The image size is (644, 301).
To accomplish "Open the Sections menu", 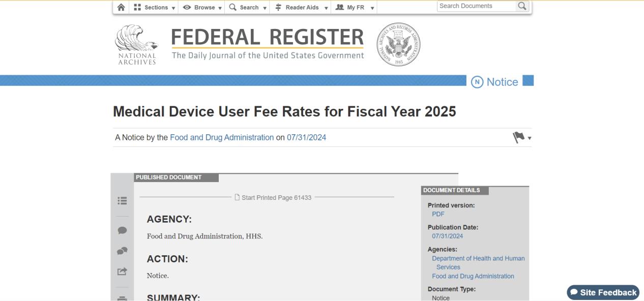I will click(x=154, y=7).
